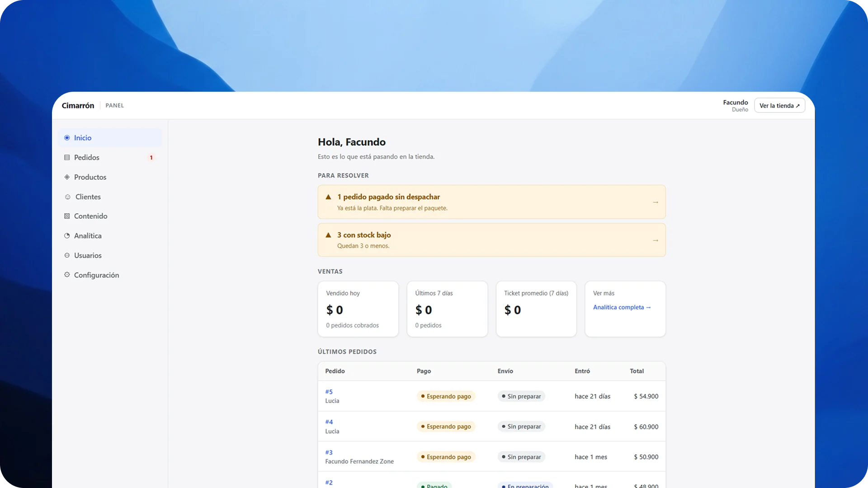The image size is (868, 488).
Task: Click arrow on '3 con stock bajo' alert
Action: (x=656, y=240)
